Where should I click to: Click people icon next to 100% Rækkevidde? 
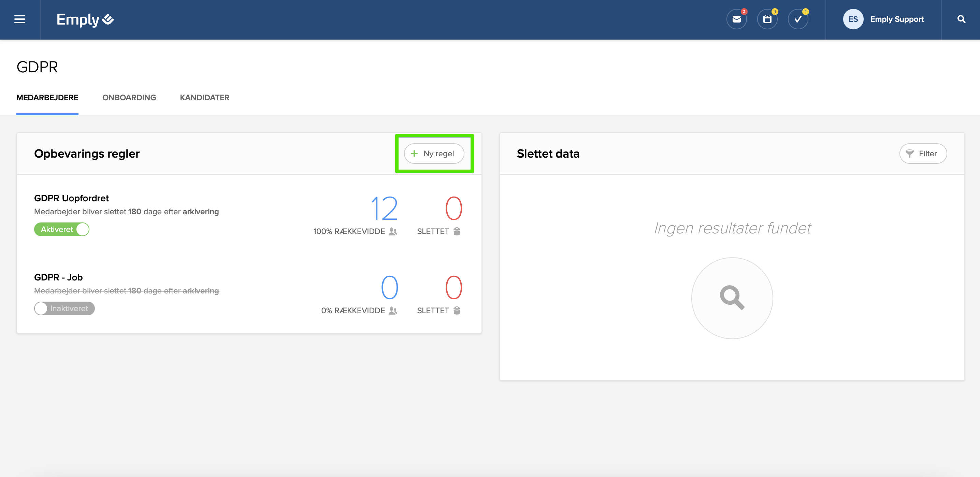tap(393, 231)
